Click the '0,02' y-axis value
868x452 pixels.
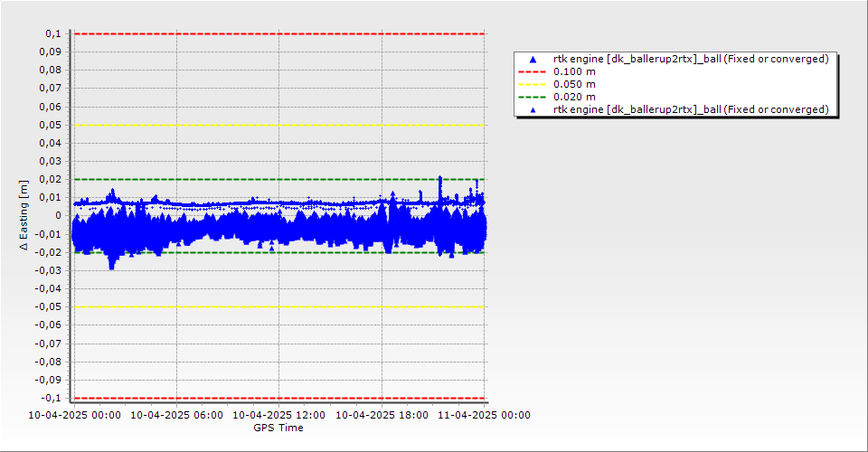click(51, 179)
